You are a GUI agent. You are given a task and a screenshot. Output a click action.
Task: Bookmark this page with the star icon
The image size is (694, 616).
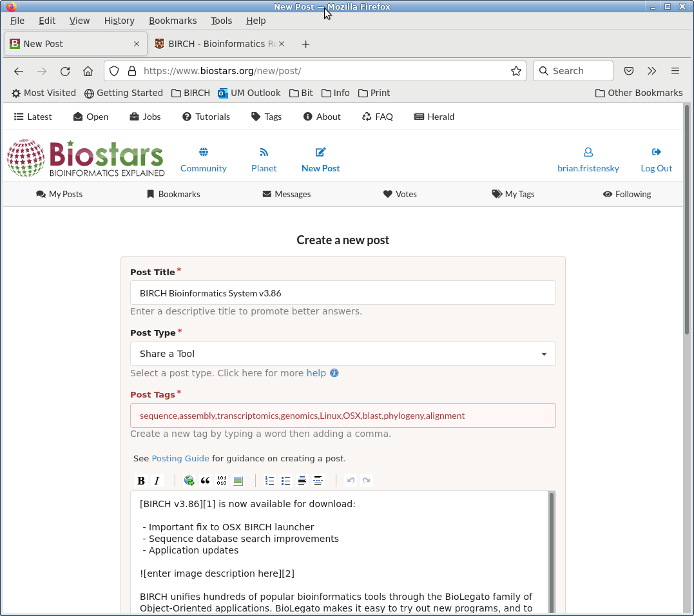click(516, 72)
